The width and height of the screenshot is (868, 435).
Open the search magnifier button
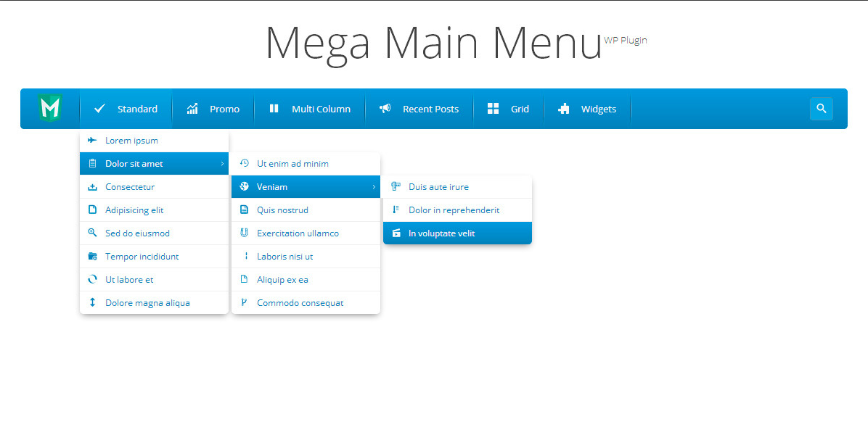pos(821,109)
